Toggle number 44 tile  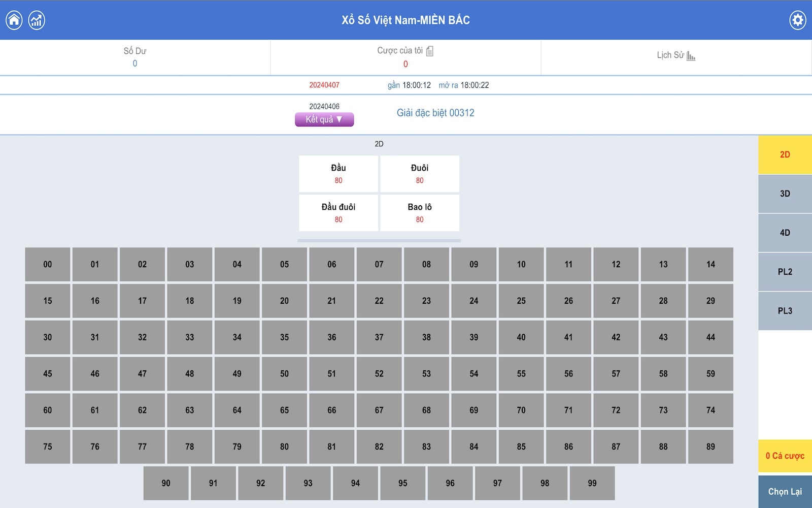pyautogui.click(x=710, y=337)
